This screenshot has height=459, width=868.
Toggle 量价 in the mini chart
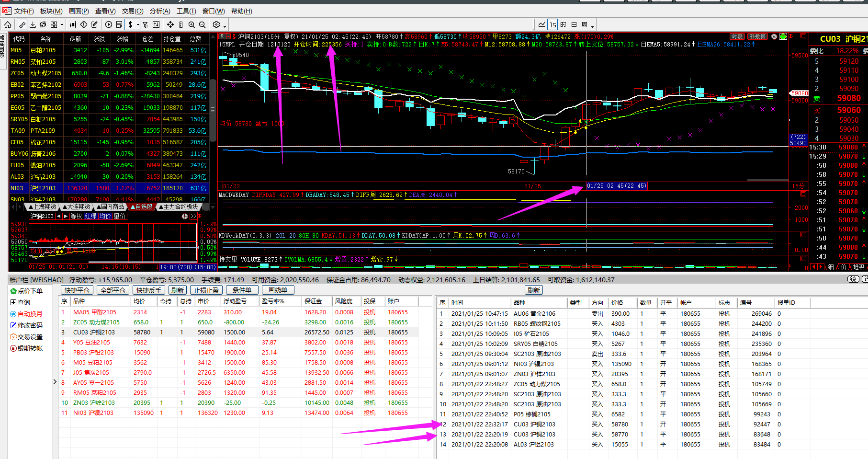coord(119,217)
